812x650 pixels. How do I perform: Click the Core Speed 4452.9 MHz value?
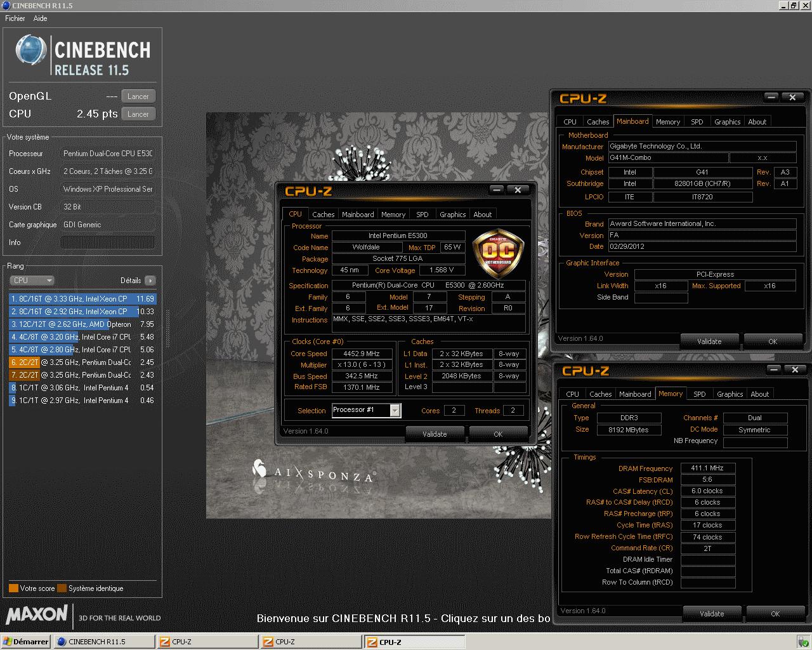(362, 354)
